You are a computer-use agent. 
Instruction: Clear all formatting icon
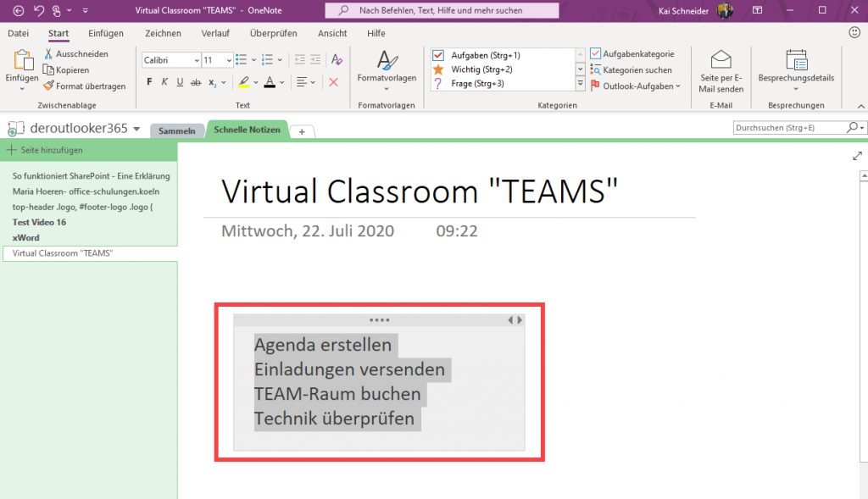(337, 59)
